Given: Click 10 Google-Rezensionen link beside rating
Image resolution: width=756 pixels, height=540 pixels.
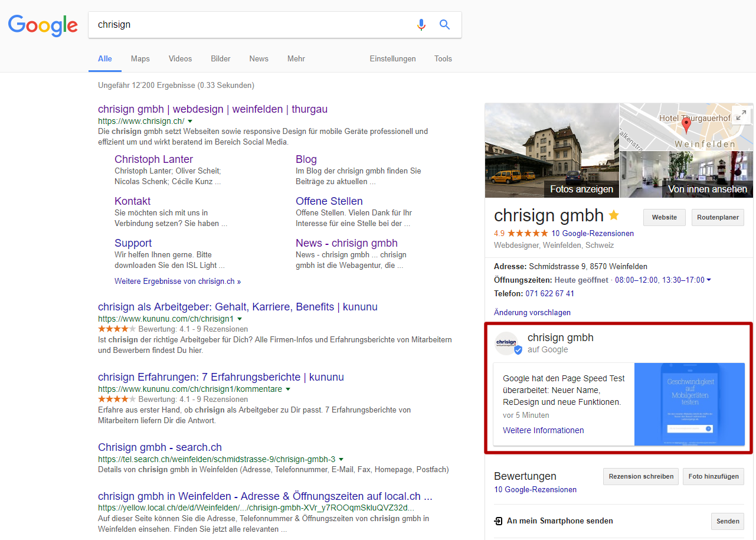Looking at the screenshot, I should tap(593, 233).
